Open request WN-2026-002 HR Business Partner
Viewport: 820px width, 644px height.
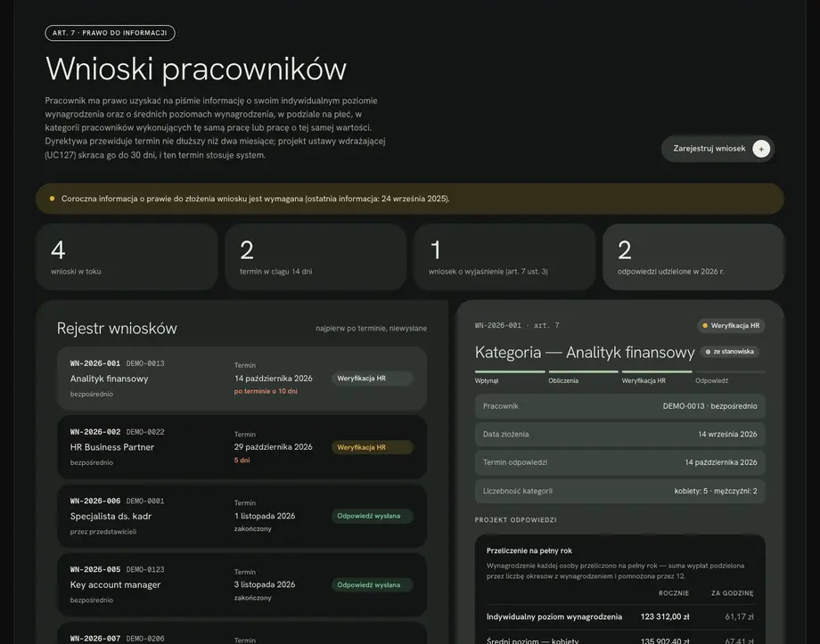(x=242, y=447)
